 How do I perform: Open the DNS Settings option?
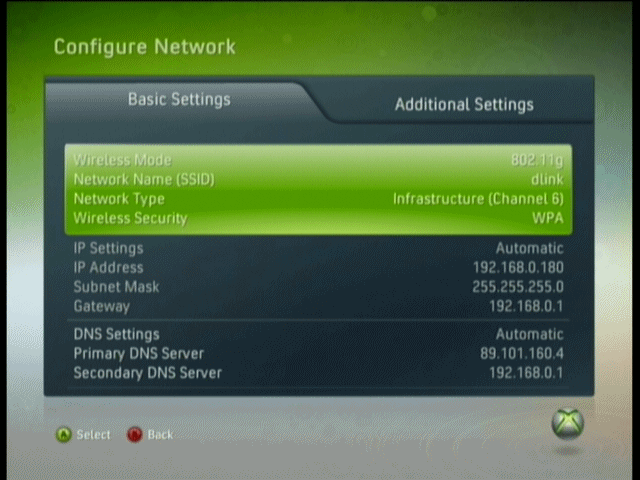pos(318,334)
